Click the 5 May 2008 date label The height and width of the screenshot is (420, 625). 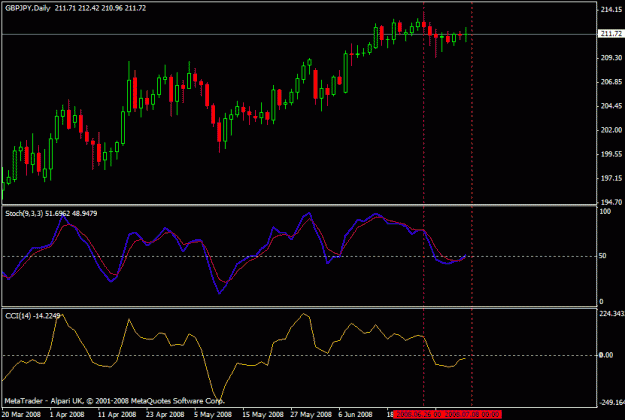[x=213, y=414]
